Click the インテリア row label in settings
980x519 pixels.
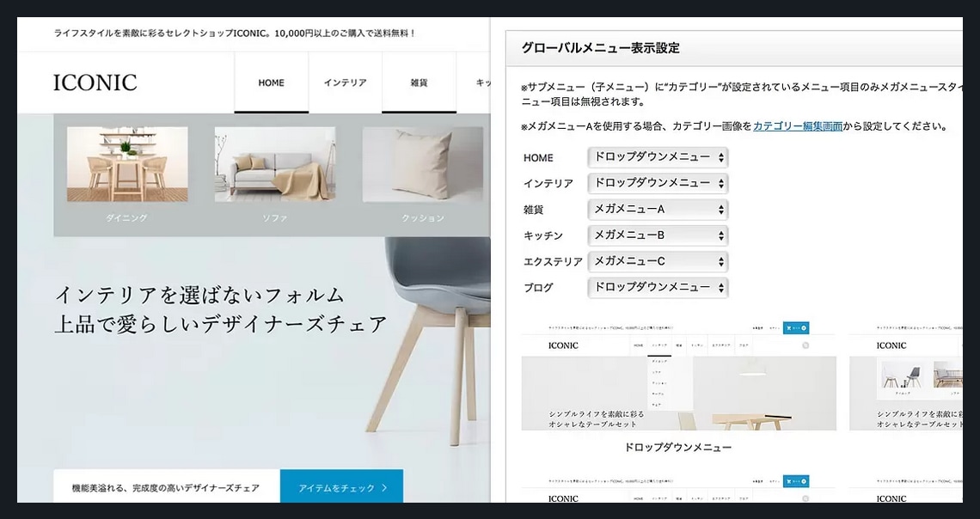pyautogui.click(x=548, y=184)
